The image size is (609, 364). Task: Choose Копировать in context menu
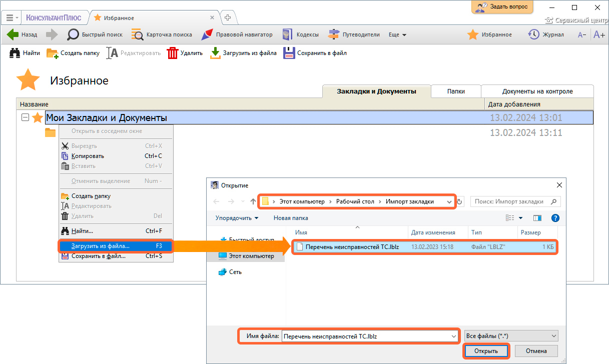pyautogui.click(x=116, y=156)
